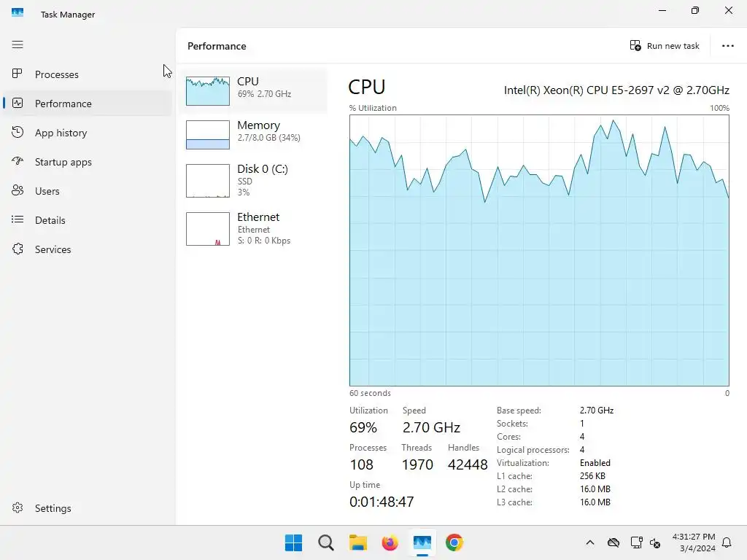Viewport: 747px width, 560px height.
Task: Open Settings in the sidebar
Action: pyautogui.click(x=53, y=508)
